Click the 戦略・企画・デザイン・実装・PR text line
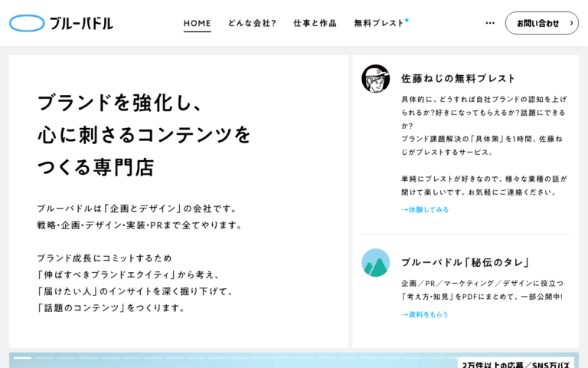Viewport: 588px width, 368px height. click(x=139, y=225)
